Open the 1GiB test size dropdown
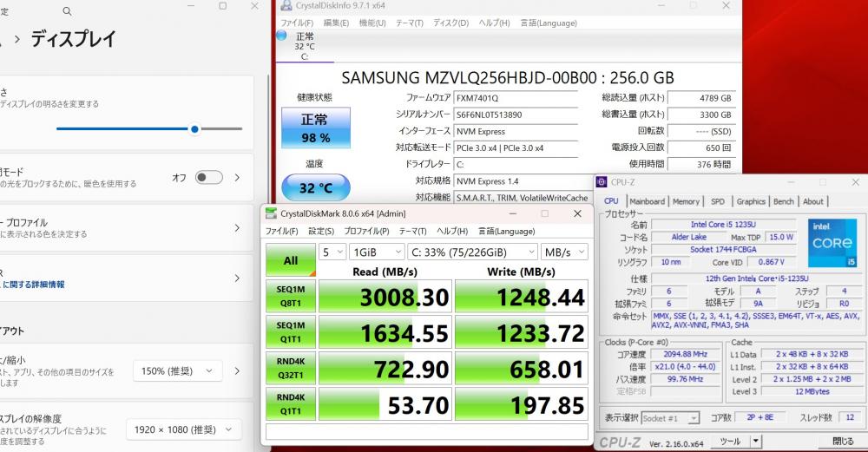Viewport: 868px width, 452px height. 377,252
